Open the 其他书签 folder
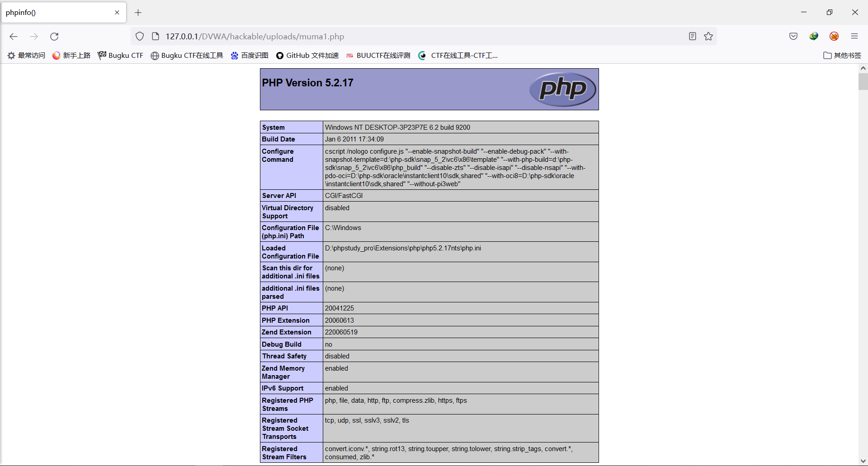The width and height of the screenshot is (868, 466). click(x=842, y=56)
